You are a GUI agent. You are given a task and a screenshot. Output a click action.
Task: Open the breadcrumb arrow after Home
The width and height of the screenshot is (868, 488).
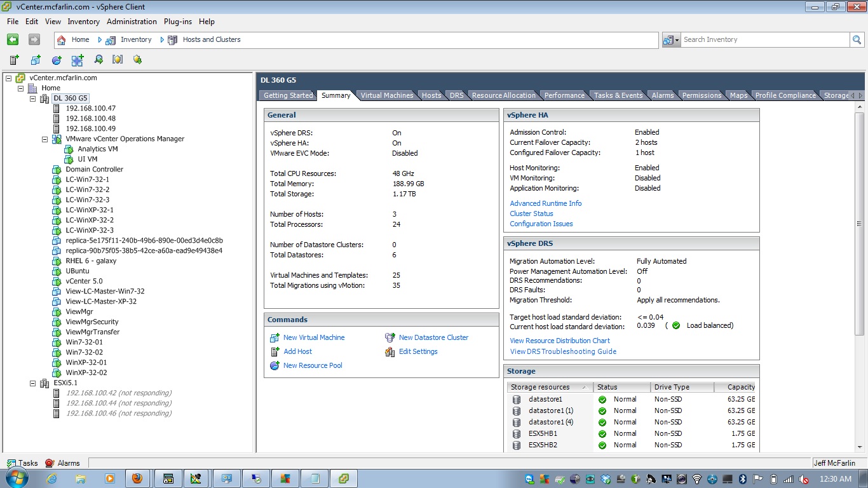[x=100, y=39]
